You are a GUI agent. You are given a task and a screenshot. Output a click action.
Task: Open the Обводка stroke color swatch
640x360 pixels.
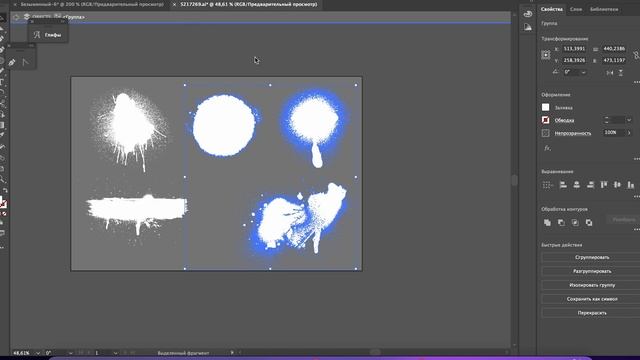pyautogui.click(x=545, y=120)
